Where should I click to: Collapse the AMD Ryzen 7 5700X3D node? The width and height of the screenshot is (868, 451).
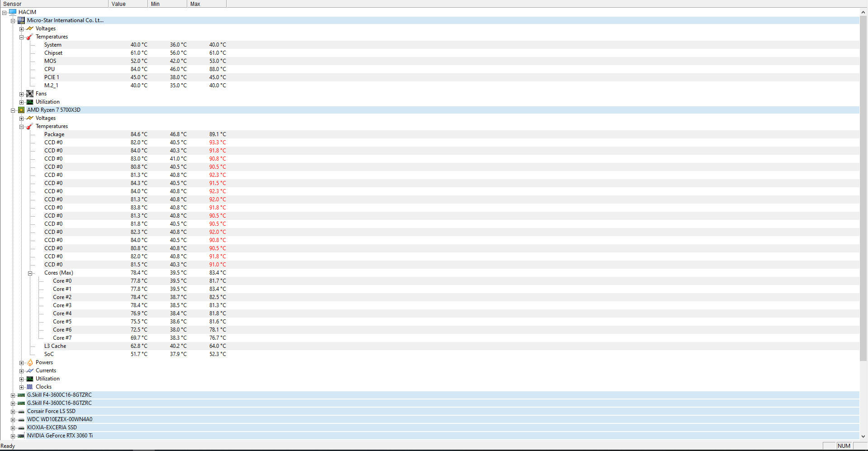(13, 110)
